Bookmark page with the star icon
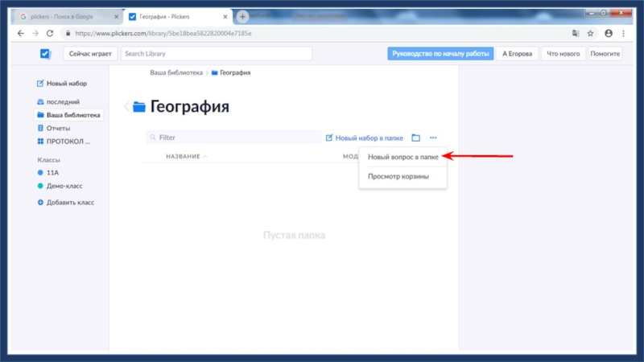 [x=590, y=33]
